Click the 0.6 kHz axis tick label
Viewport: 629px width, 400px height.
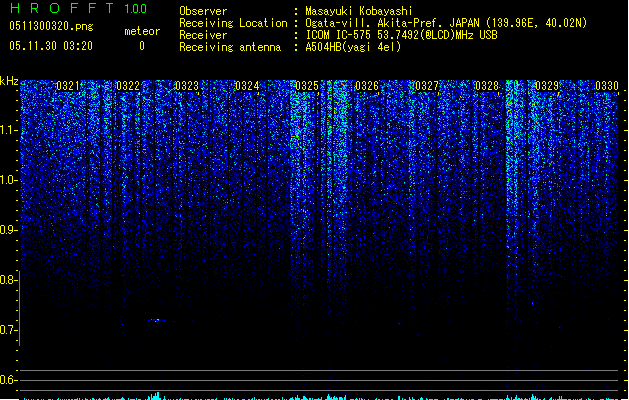8,380
